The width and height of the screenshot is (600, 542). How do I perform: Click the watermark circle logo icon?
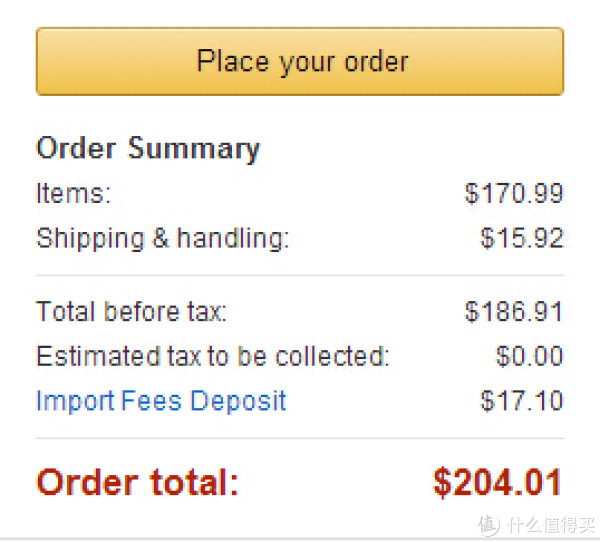(x=489, y=524)
